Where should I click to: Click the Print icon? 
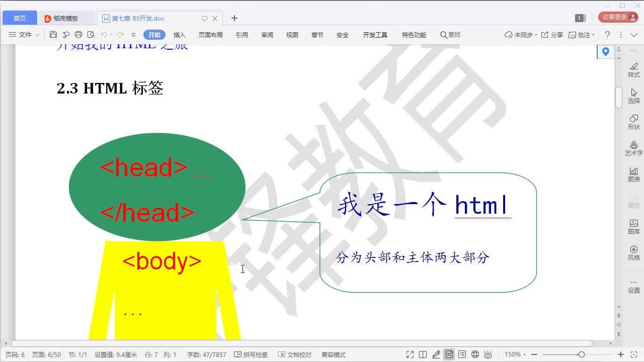pos(78,35)
